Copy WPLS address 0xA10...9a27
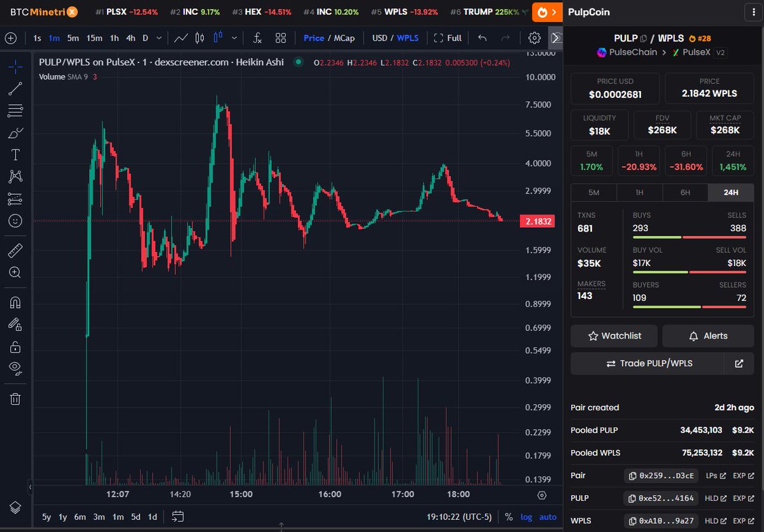Viewport: 764px width, 532px height. (x=661, y=521)
